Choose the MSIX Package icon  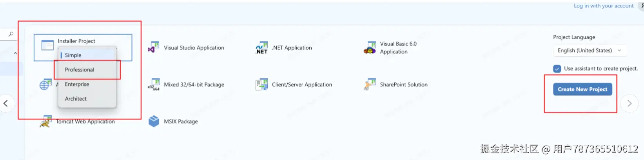[154, 121]
